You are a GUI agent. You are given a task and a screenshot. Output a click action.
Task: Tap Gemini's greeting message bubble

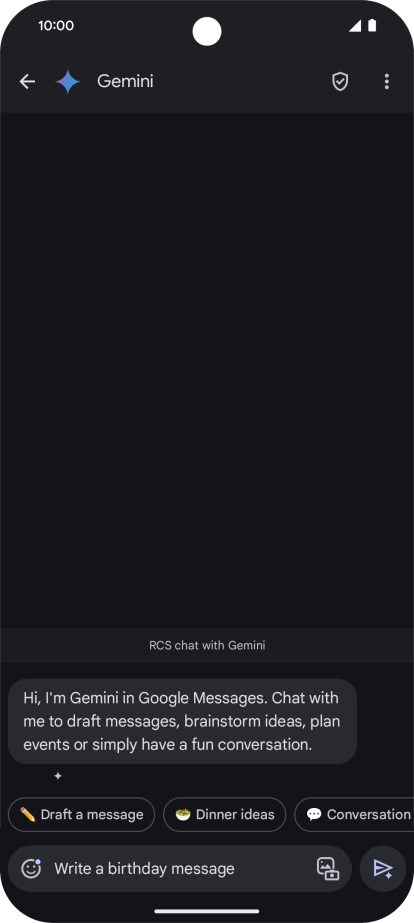[183, 721]
